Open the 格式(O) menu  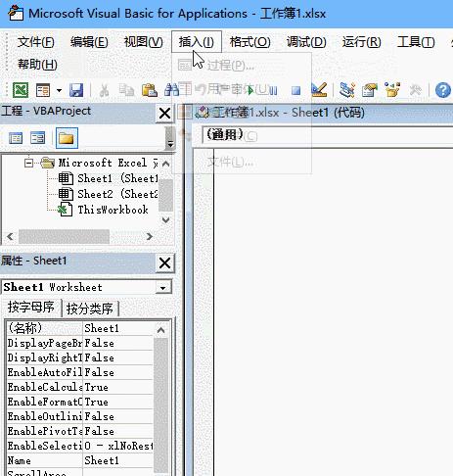tap(250, 42)
